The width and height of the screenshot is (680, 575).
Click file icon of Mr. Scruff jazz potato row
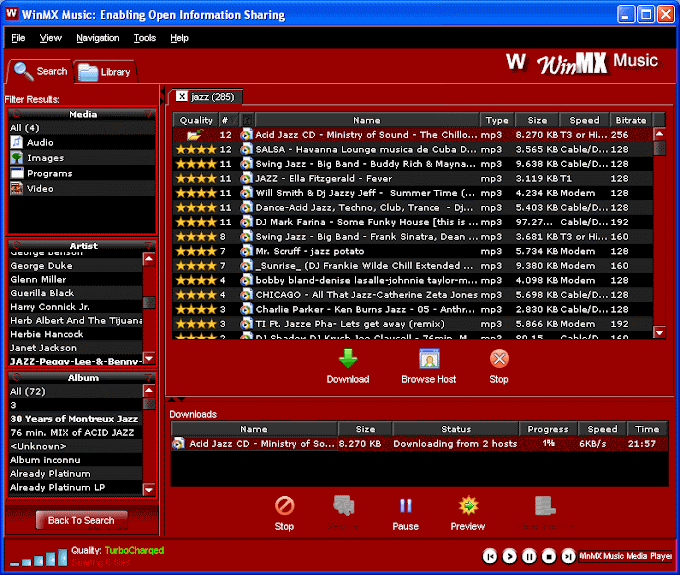tap(246, 252)
